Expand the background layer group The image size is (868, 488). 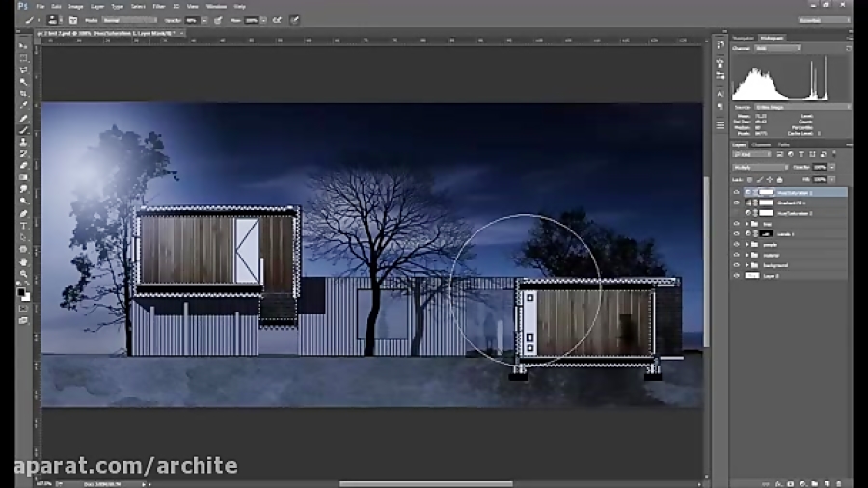point(746,265)
